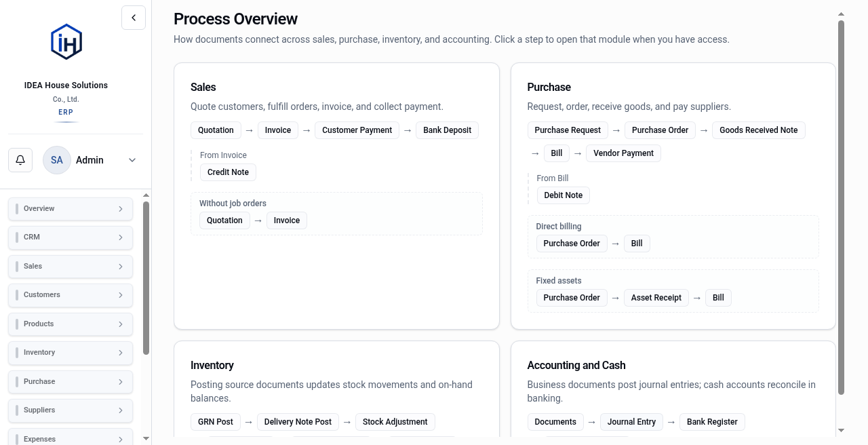The image size is (868, 445).
Task: Expand the Products menu chevron
Action: click(121, 324)
